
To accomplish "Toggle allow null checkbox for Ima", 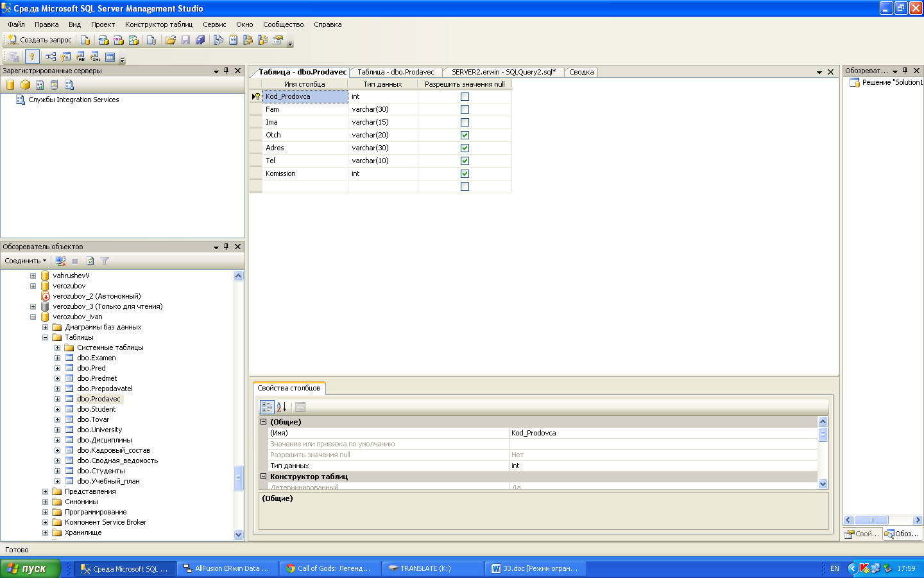I will (x=465, y=122).
